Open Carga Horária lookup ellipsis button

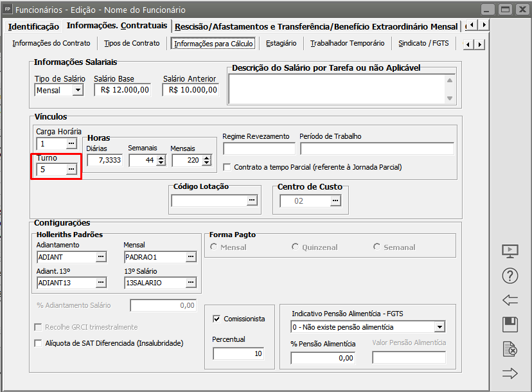point(71,143)
